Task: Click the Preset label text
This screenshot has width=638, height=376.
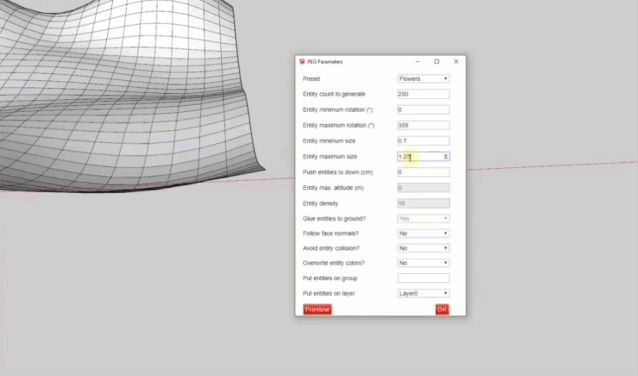Action: [x=311, y=79]
